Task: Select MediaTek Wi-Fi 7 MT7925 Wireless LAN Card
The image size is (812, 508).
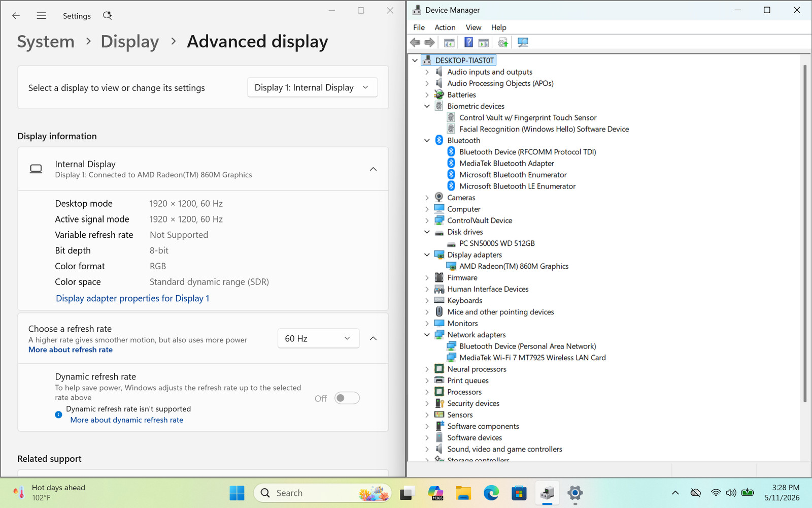Action: [x=532, y=358]
